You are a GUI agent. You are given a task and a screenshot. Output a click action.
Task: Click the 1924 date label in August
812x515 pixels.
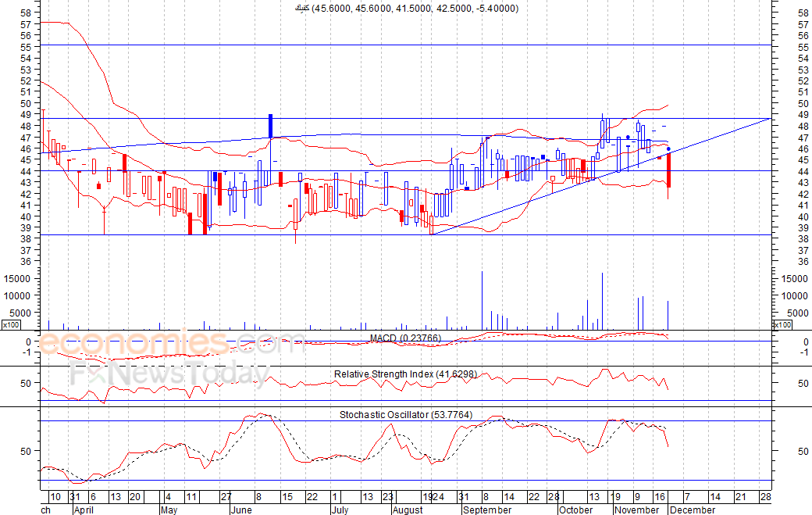click(433, 497)
